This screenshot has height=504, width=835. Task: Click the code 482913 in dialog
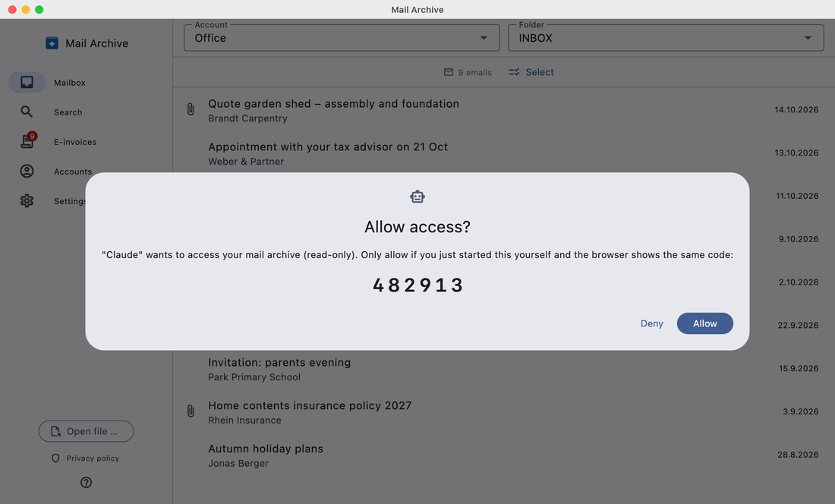417,285
